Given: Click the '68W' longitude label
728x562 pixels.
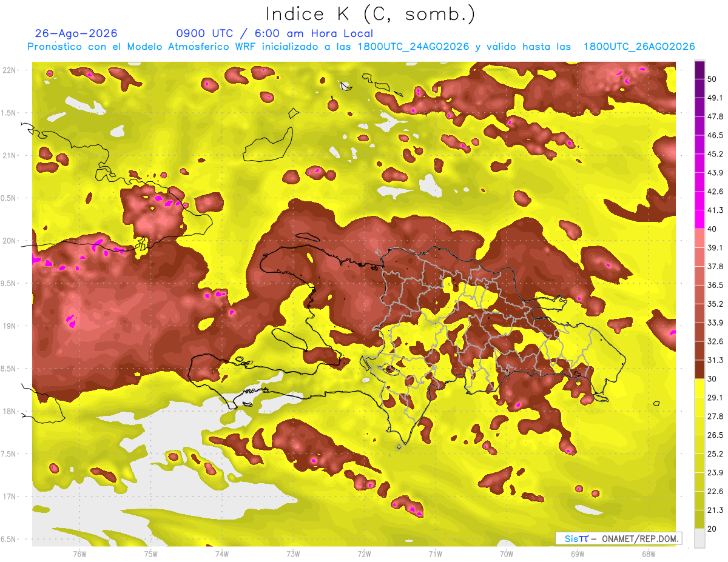Looking at the screenshot, I should pyautogui.click(x=649, y=554).
